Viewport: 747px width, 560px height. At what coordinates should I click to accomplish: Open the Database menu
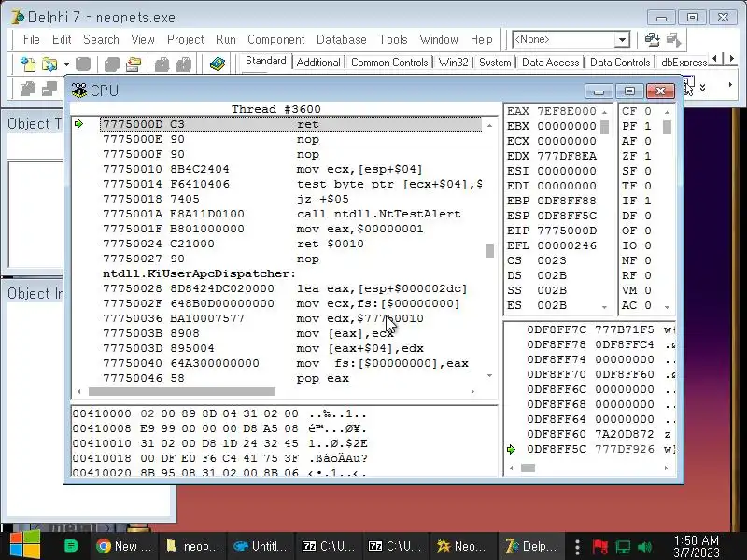[342, 39]
